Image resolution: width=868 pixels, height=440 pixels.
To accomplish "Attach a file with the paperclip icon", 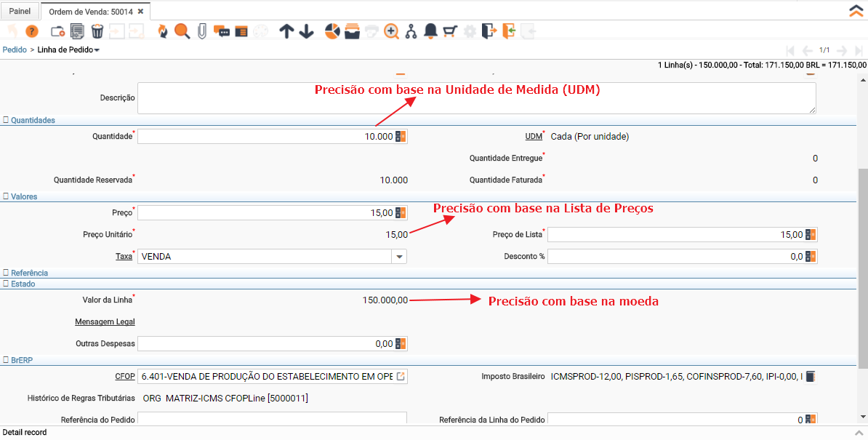I will [x=201, y=31].
